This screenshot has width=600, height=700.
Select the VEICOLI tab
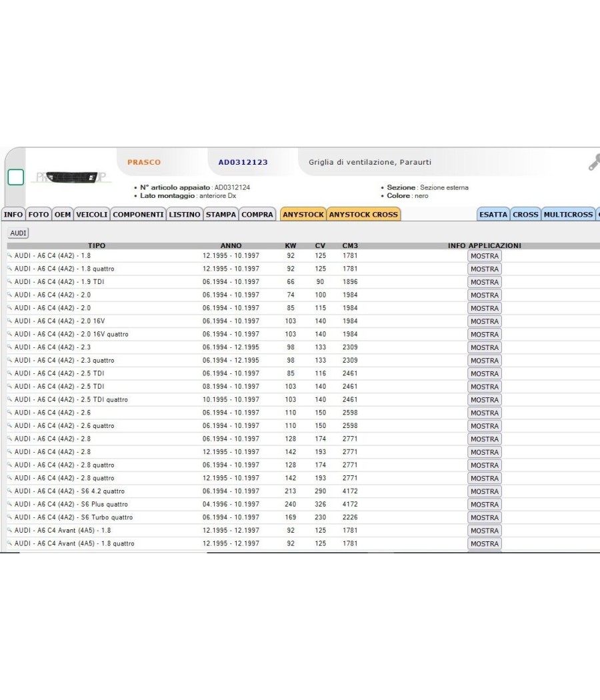click(92, 215)
